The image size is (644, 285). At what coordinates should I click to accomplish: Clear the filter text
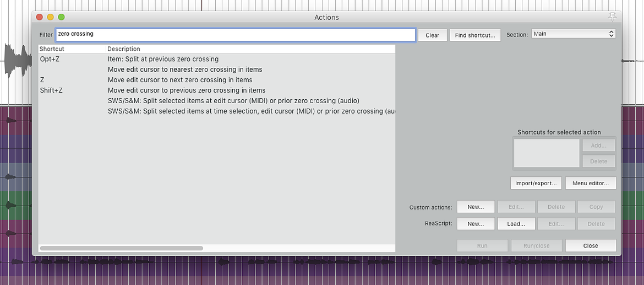[x=432, y=35]
